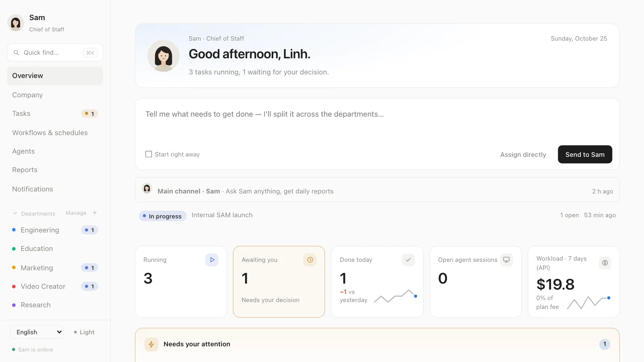Navigate to Agents
Image resolution: width=644 pixels, height=362 pixels.
coord(55,151)
